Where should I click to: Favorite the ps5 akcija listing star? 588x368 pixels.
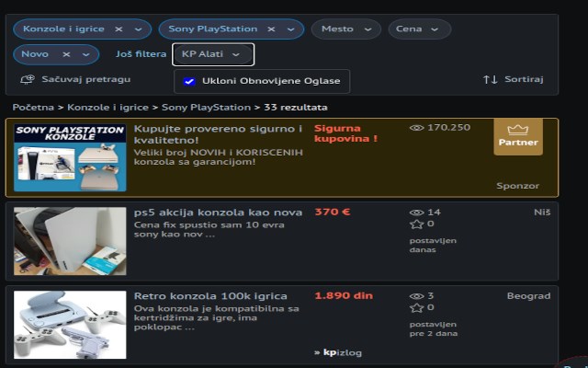click(x=416, y=224)
